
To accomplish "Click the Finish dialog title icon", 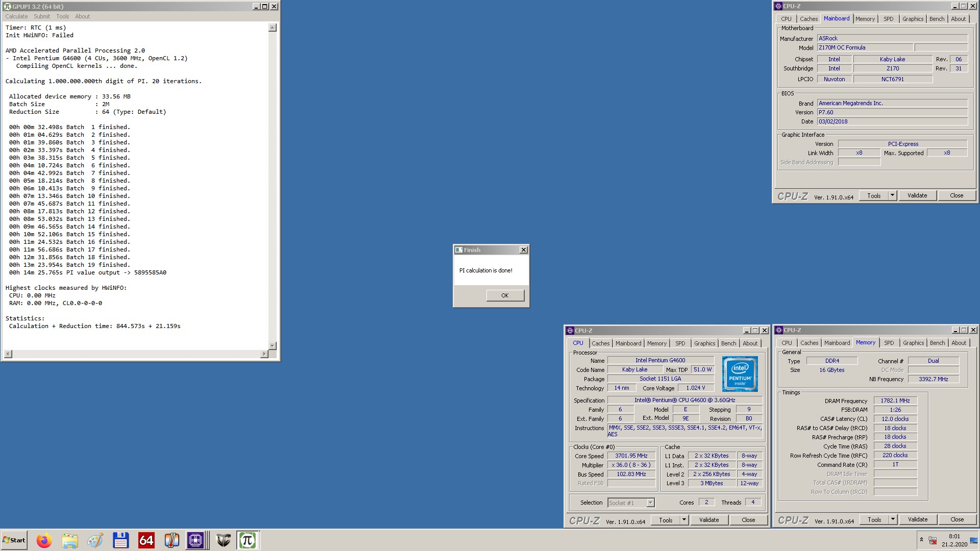I will [x=459, y=250].
